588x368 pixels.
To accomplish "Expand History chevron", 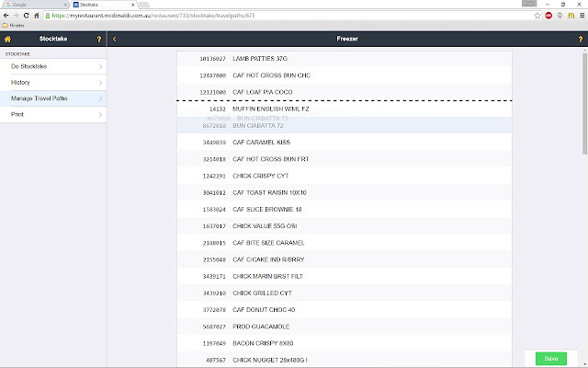I will point(100,83).
